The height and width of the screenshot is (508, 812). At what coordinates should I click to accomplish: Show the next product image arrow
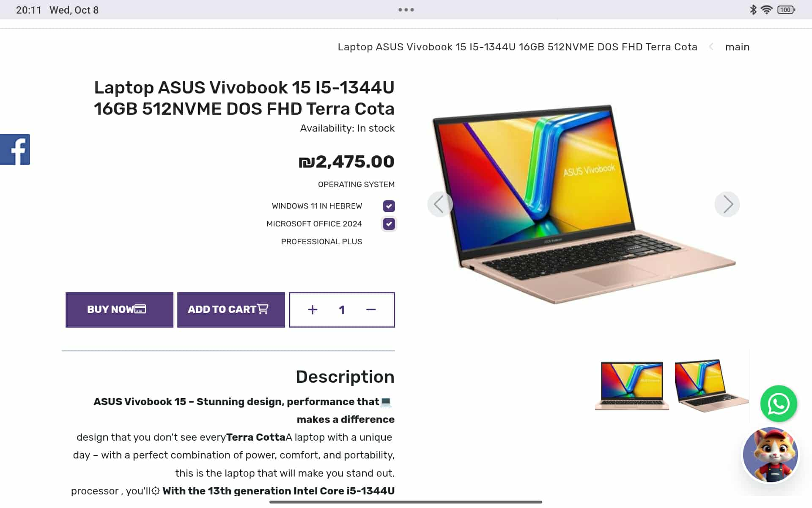(x=727, y=204)
